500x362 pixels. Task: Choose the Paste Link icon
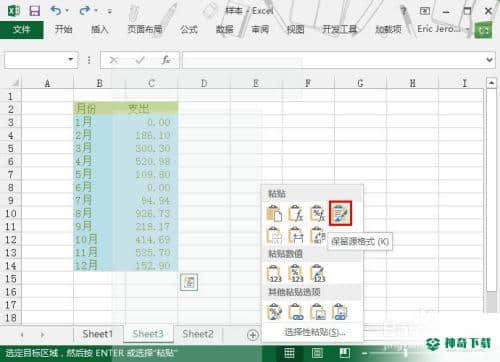point(296,312)
